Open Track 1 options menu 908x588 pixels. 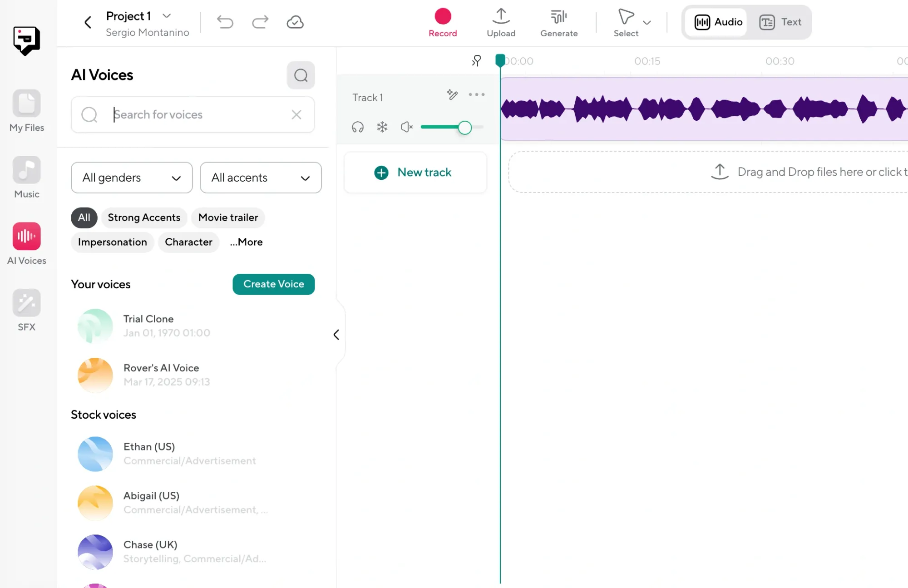476,94
